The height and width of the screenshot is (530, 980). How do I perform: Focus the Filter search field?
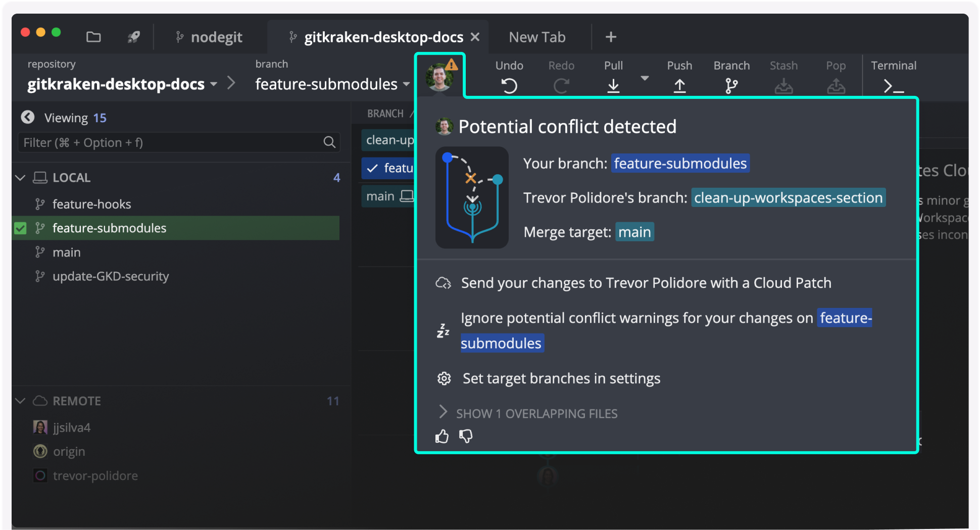[x=179, y=142]
